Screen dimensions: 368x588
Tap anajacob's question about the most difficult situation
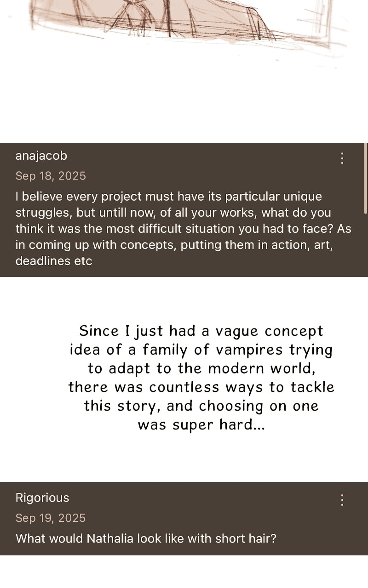pyautogui.click(x=183, y=229)
